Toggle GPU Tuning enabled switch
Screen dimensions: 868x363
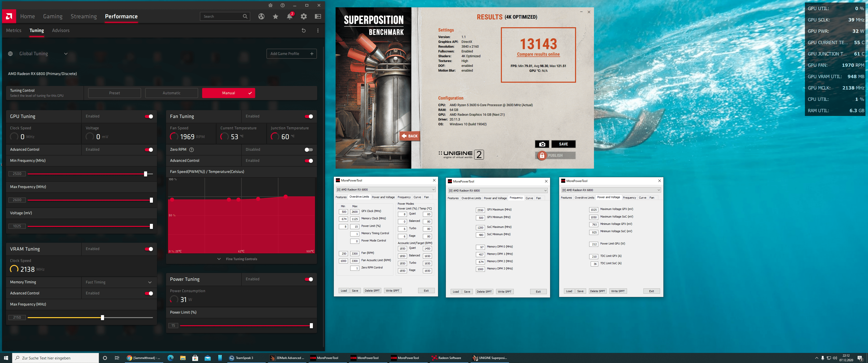coord(149,116)
